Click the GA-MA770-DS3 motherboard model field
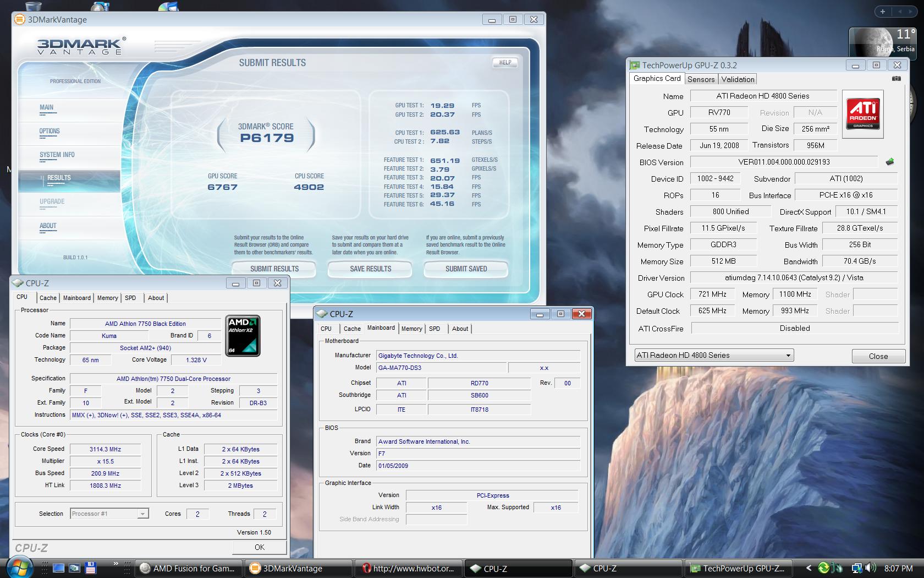The width and height of the screenshot is (924, 578). [441, 368]
